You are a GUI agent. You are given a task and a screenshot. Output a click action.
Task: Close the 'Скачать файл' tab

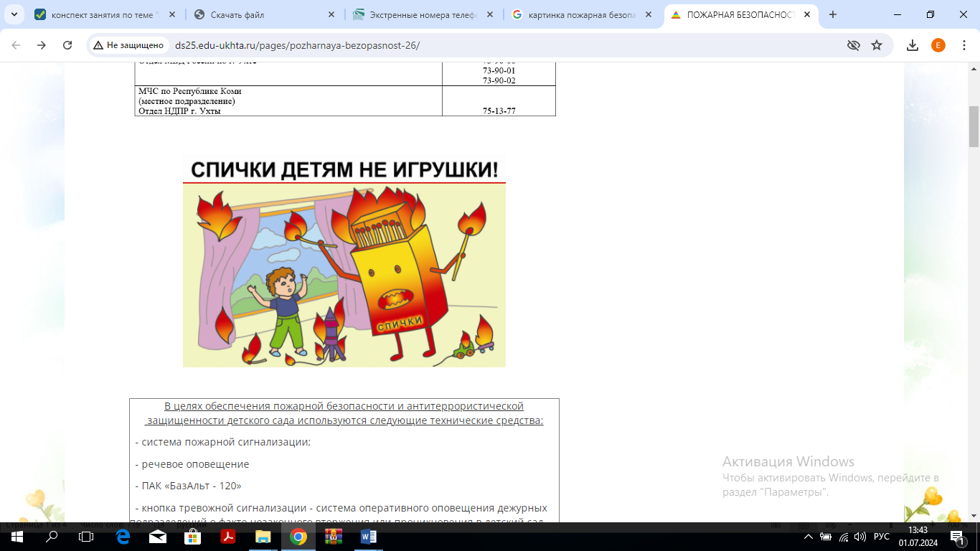[x=331, y=14]
